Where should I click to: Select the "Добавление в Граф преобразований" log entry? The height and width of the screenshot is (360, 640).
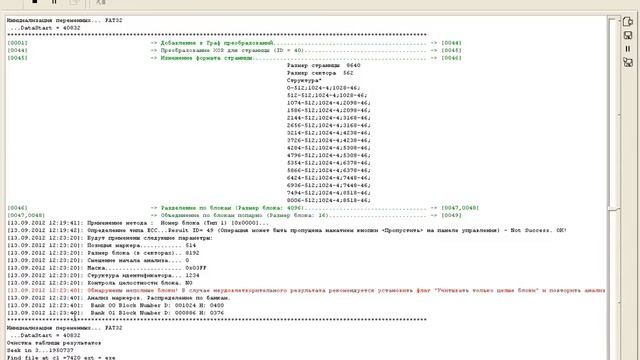pyautogui.click(x=217, y=43)
